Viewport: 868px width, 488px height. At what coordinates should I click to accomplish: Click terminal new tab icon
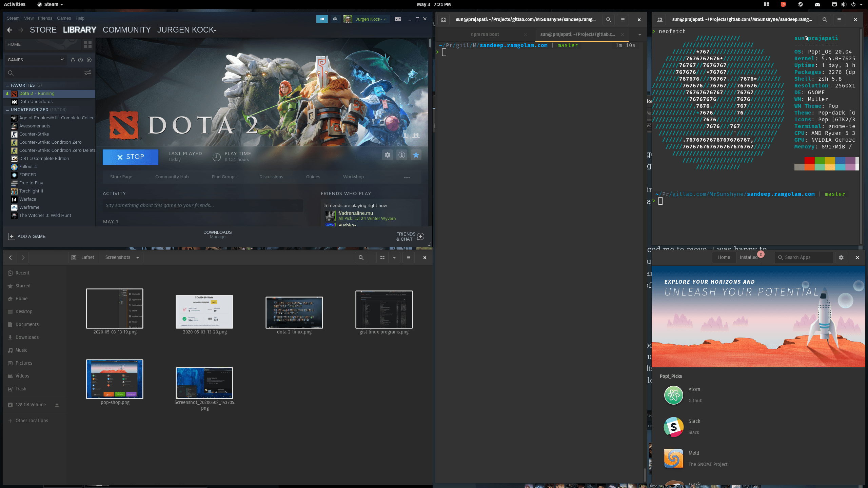coord(443,20)
